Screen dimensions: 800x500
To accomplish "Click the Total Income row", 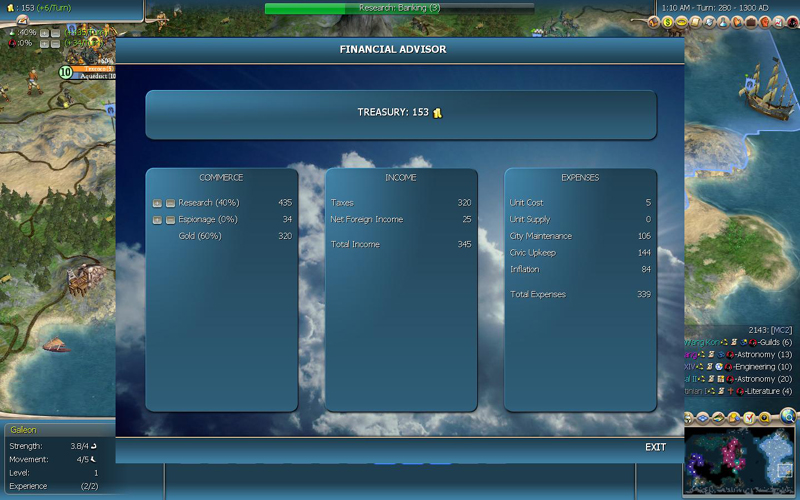I will [401, 244].
